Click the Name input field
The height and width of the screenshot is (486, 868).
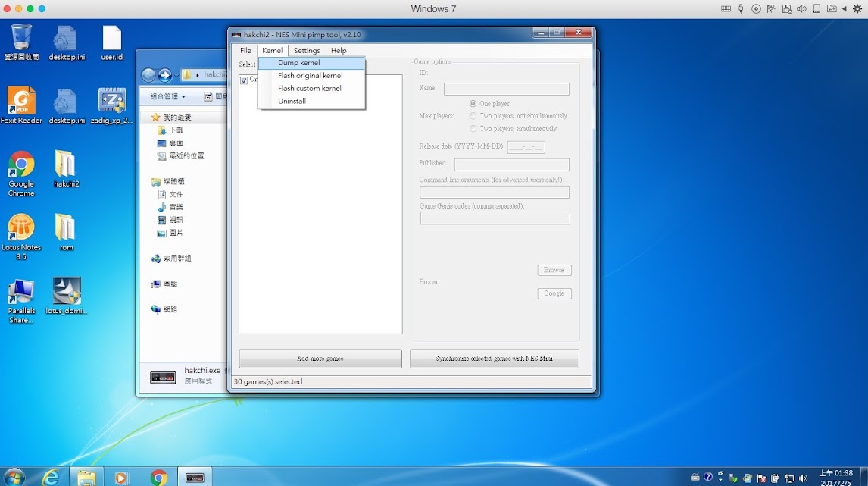coord(507,89)
